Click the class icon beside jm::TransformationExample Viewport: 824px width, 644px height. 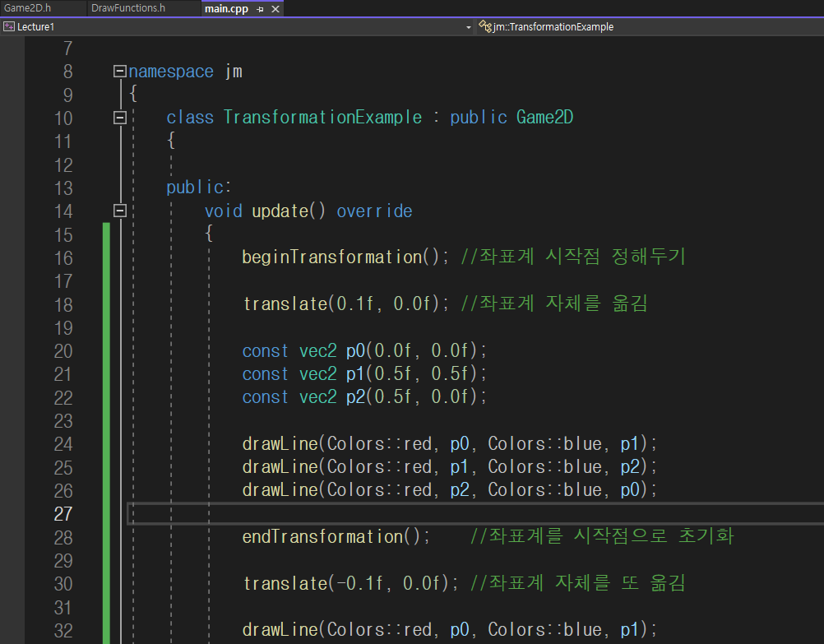click(x=484, y=26)
